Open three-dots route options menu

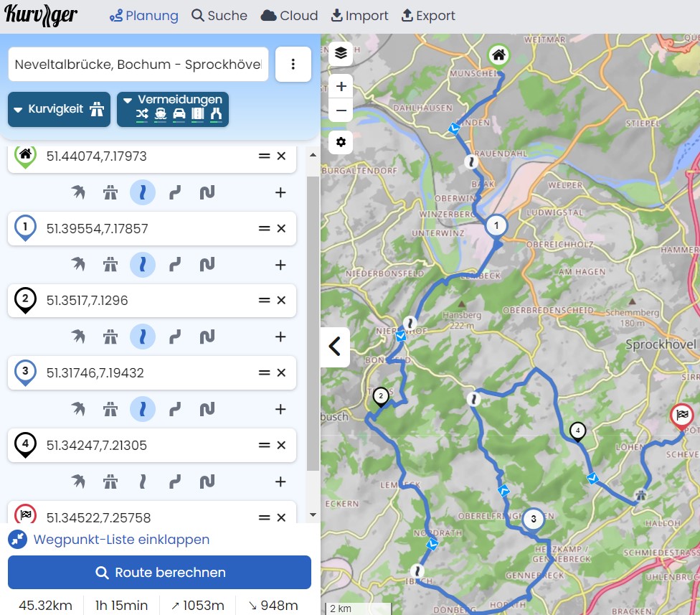[293, 65]
